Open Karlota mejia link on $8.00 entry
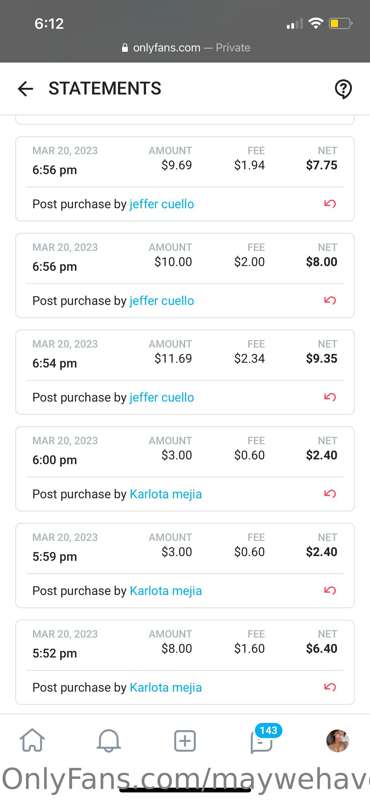The image size is (370, 800). click(166, 687)
